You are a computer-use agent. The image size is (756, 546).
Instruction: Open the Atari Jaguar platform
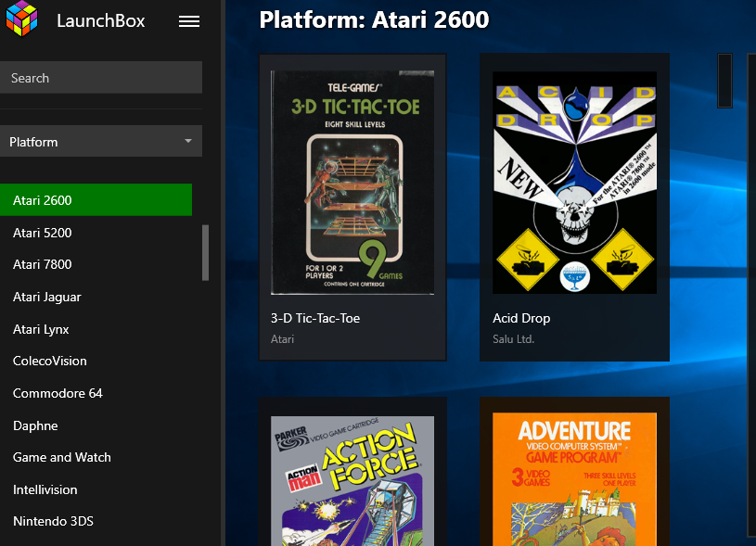click(x=46, y=297)
